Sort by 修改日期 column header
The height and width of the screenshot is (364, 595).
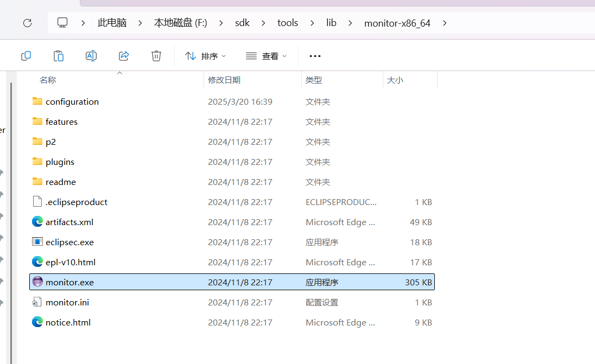click(224, 80)
